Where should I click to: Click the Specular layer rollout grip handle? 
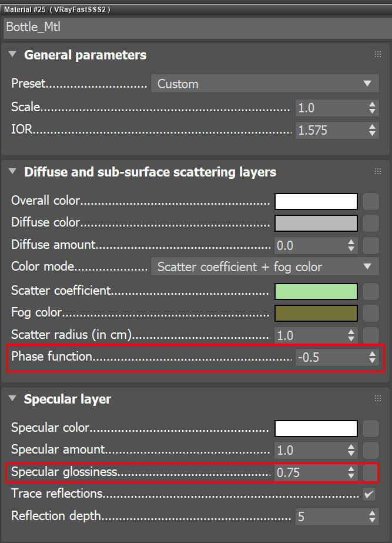coord(378,399)
